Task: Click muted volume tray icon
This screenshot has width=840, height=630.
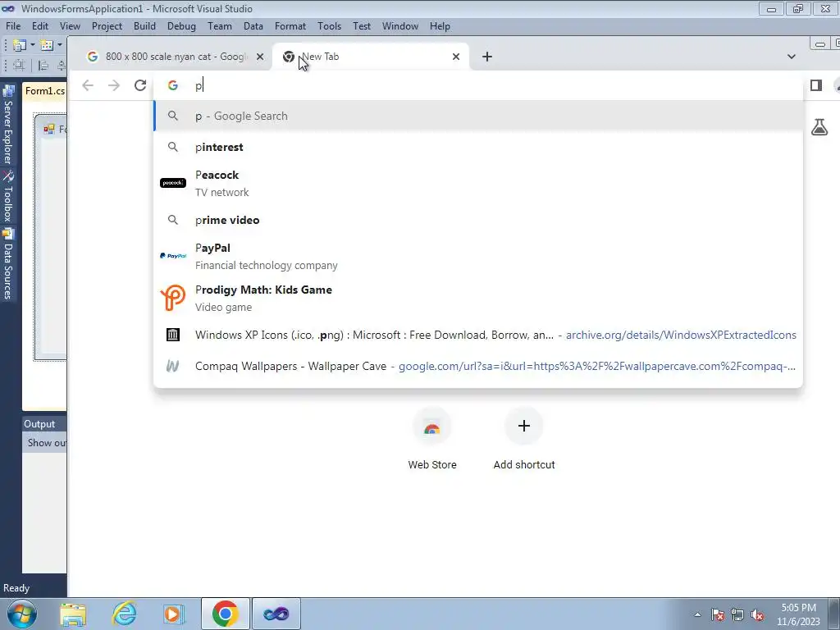Action: 757,615
